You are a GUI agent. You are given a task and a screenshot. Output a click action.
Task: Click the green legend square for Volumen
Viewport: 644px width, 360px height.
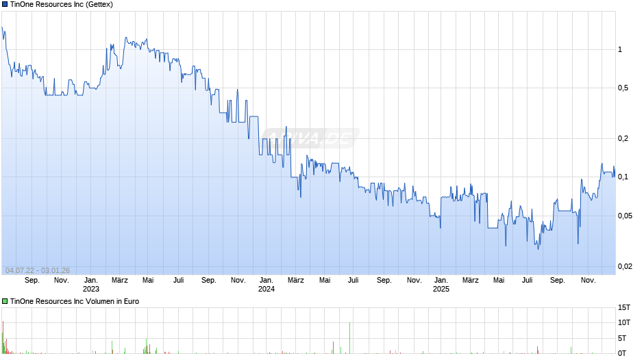[x=5, y=301]
